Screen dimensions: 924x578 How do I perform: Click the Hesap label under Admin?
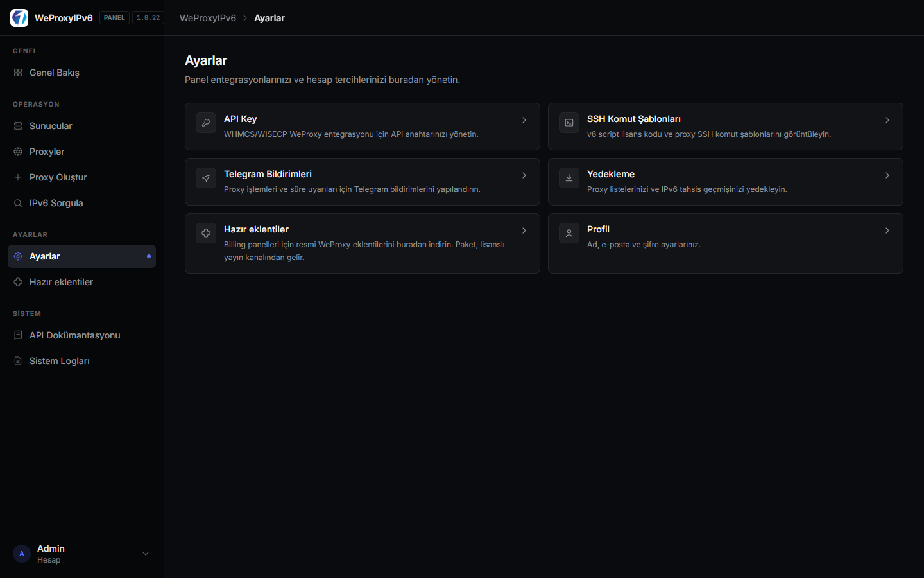click(x=49, y=560)
